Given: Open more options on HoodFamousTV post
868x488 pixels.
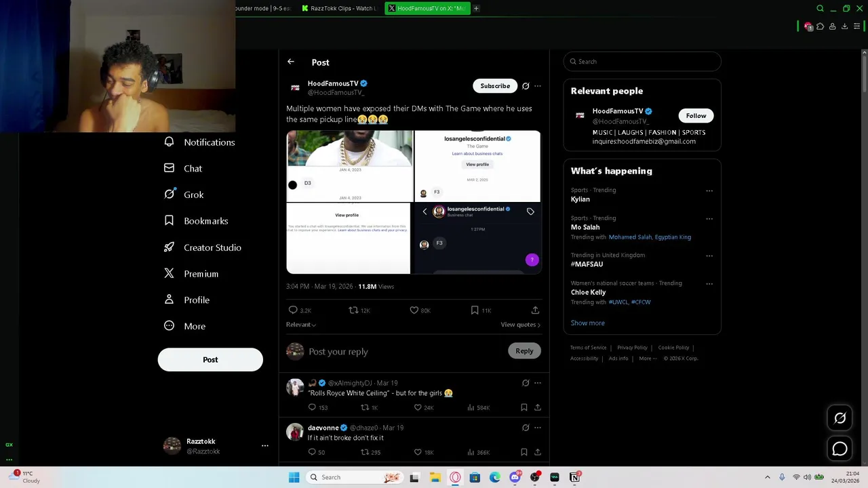Looking at the screenshot, I should pyautogui.click(x=538, y=86).
